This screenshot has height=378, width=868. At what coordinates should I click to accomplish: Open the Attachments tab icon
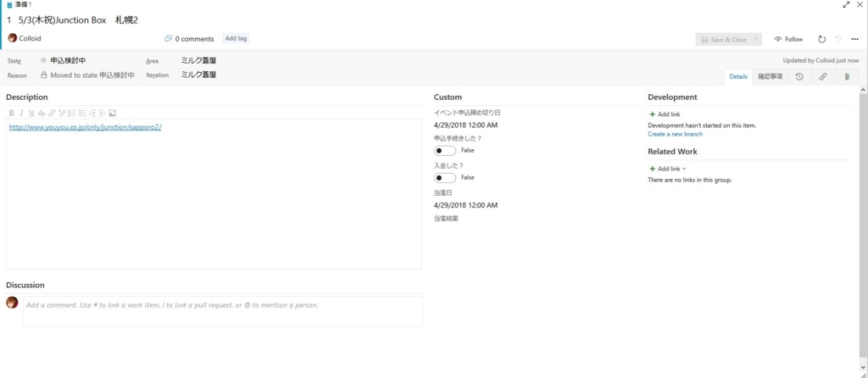[847, 77]
